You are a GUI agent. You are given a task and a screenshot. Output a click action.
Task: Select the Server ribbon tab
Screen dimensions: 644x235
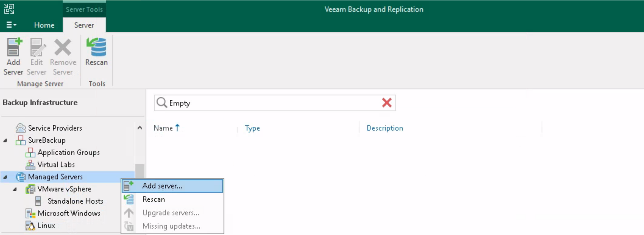[84, 25]
